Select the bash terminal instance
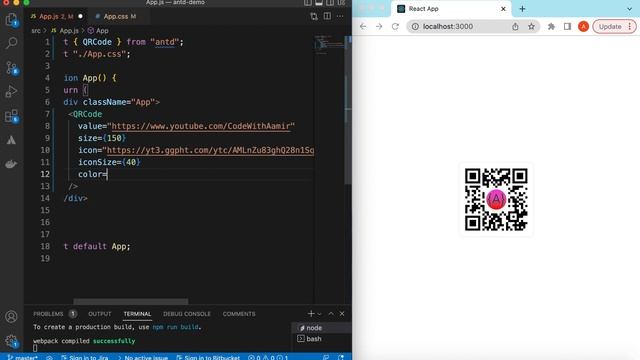 point(322,339)
